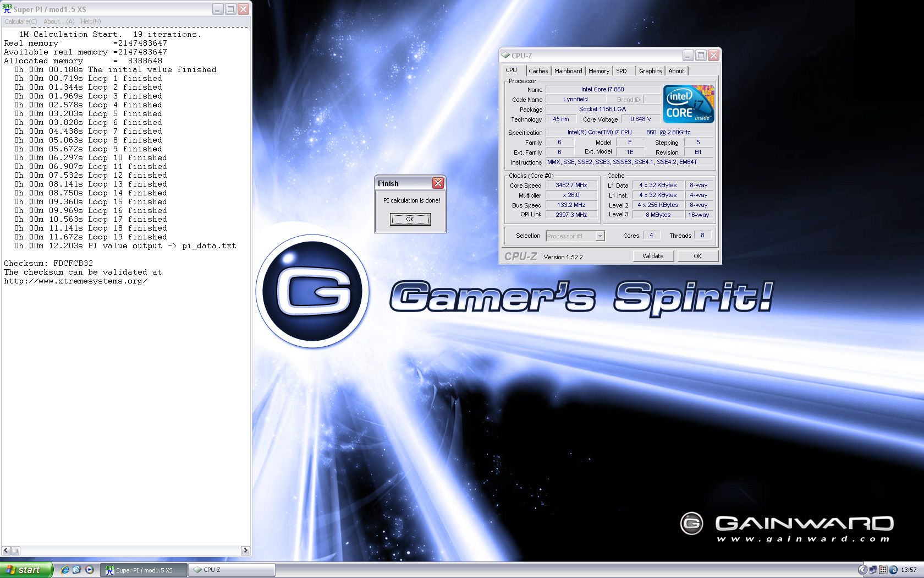Switch to CPU-Z taskbar button
The width and height of the screenshot is (924, 578).
point(232,570)
